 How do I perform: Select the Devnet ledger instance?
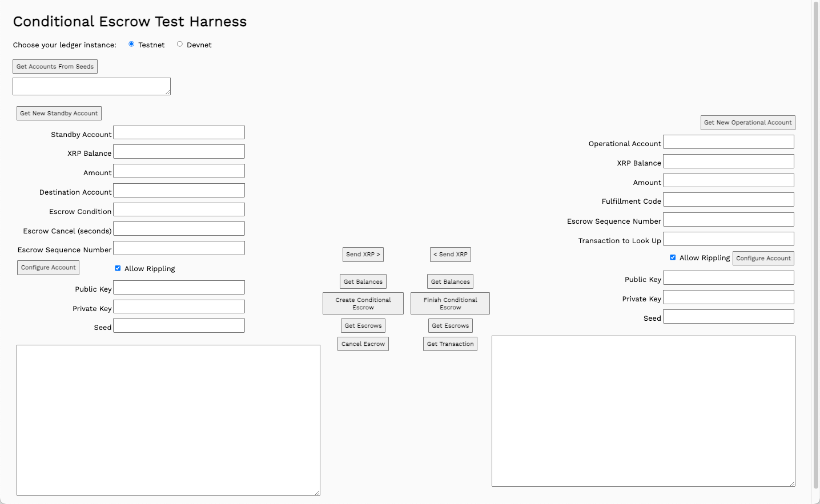coord(179,43)
